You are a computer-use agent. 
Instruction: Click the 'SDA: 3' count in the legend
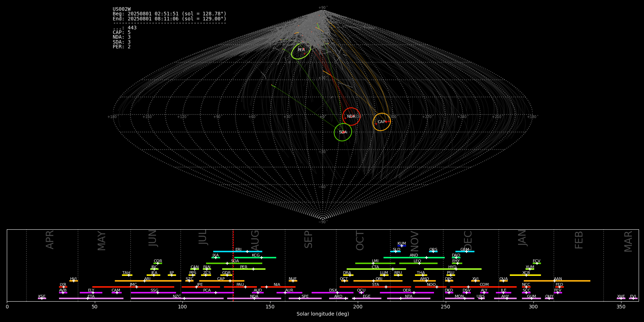(x=122, y=42)
